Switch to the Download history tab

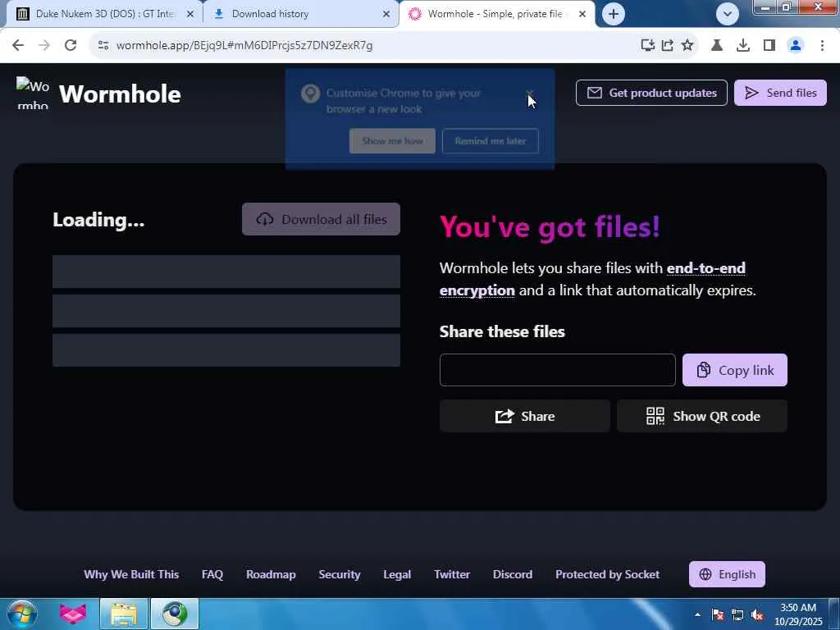click(300, 14)
